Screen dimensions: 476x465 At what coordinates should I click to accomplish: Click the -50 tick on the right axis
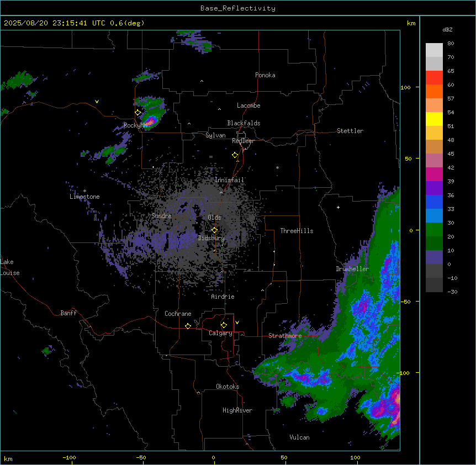click(x=405, y=302)
